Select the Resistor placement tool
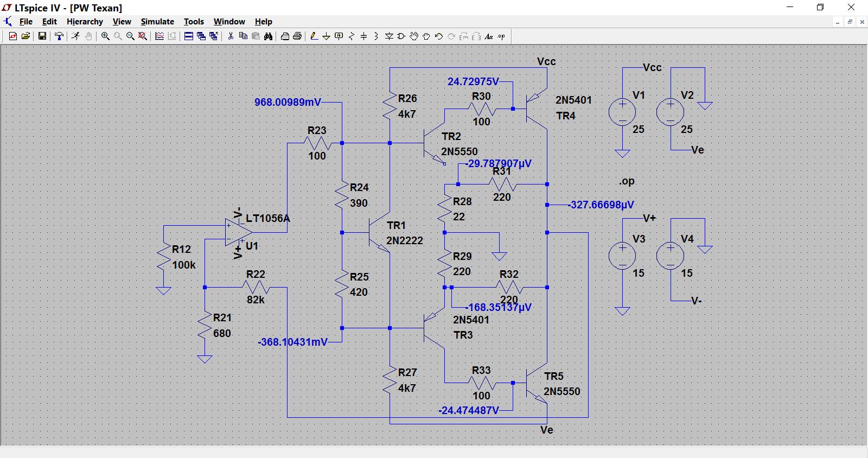 tap(352, 36)
